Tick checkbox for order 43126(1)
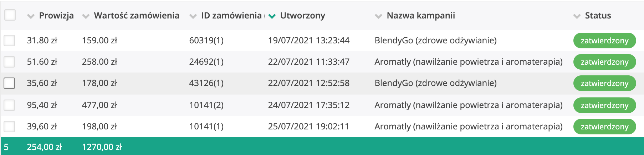The image size is (644, 155). click(x=9, y=83)
